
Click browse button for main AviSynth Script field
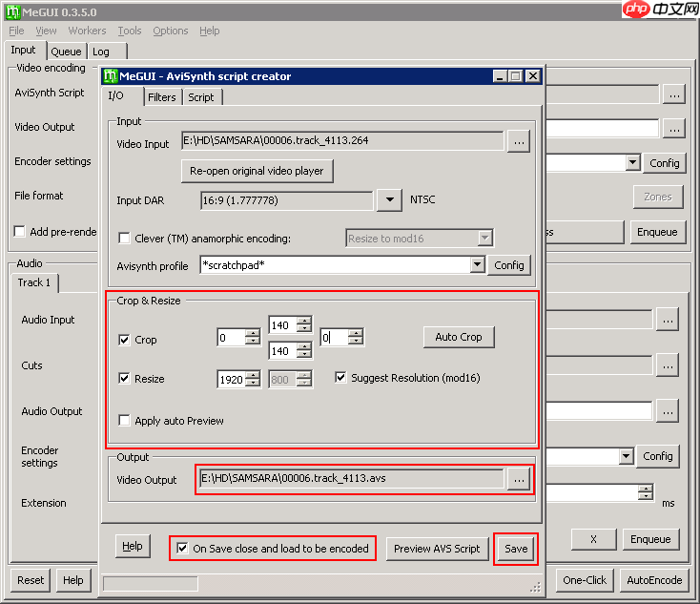point(674,94)
